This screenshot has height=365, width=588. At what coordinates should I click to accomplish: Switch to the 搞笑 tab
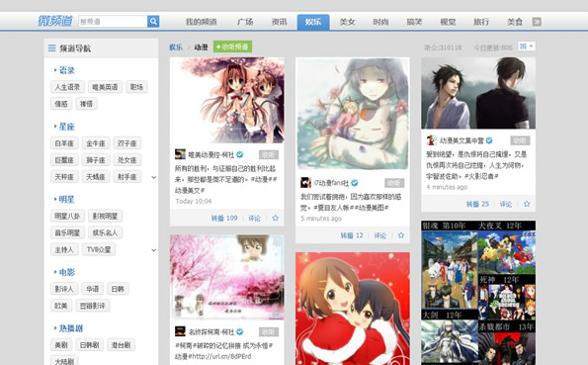(x=414, y=22)
